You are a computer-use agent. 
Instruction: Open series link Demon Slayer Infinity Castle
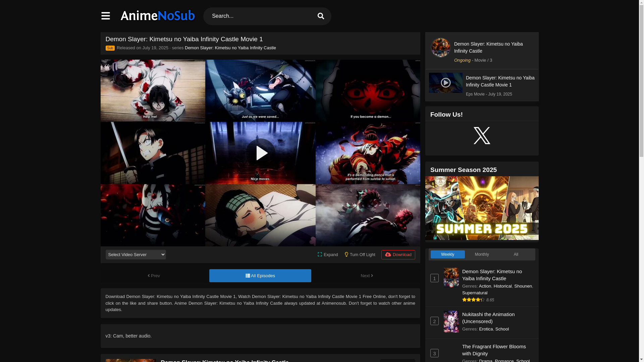tap(230, 48)
